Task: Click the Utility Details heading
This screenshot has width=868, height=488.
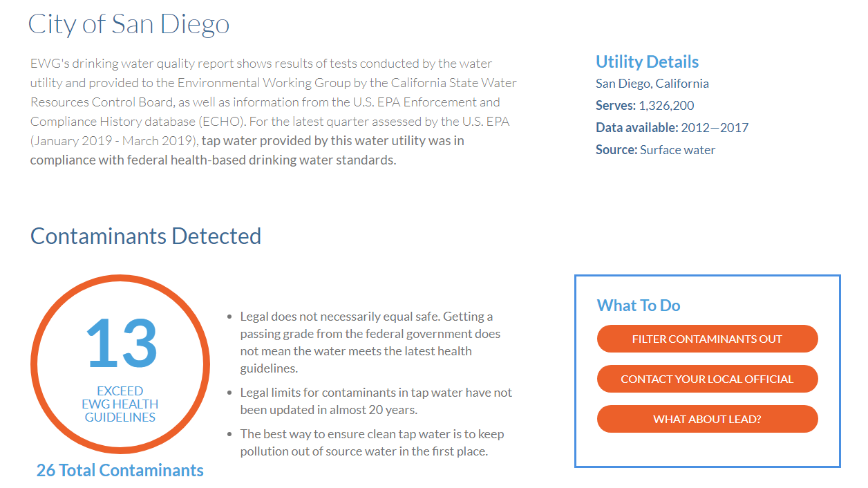Action: point(647,62)
